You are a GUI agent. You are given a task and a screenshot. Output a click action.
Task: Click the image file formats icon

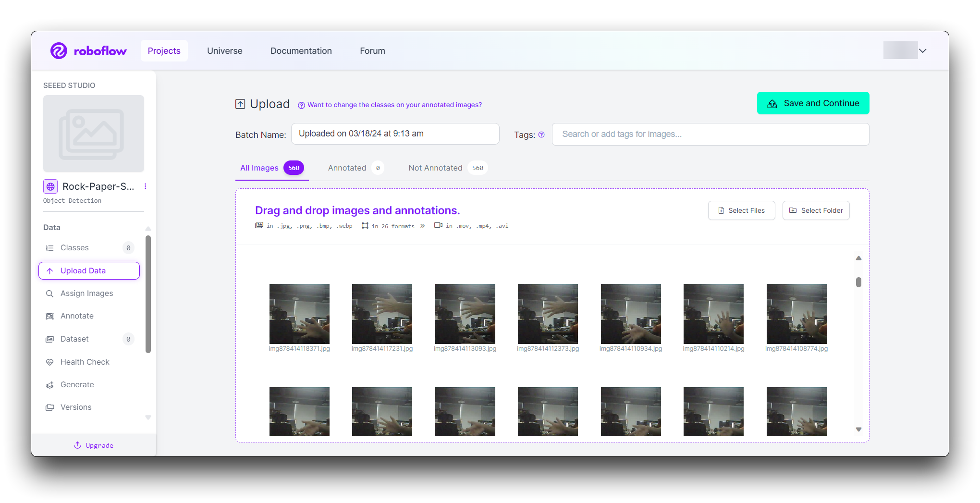[259, 225]
